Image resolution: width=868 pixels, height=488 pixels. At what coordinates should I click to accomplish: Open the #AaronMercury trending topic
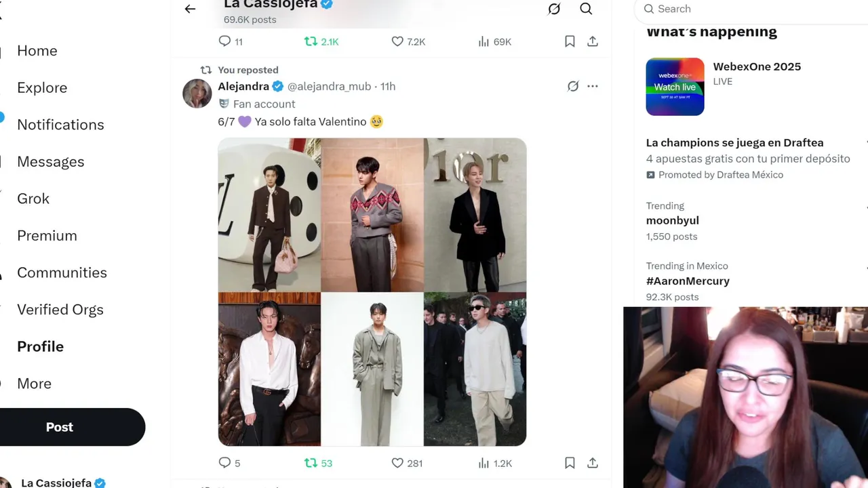(x=688, y=281)
